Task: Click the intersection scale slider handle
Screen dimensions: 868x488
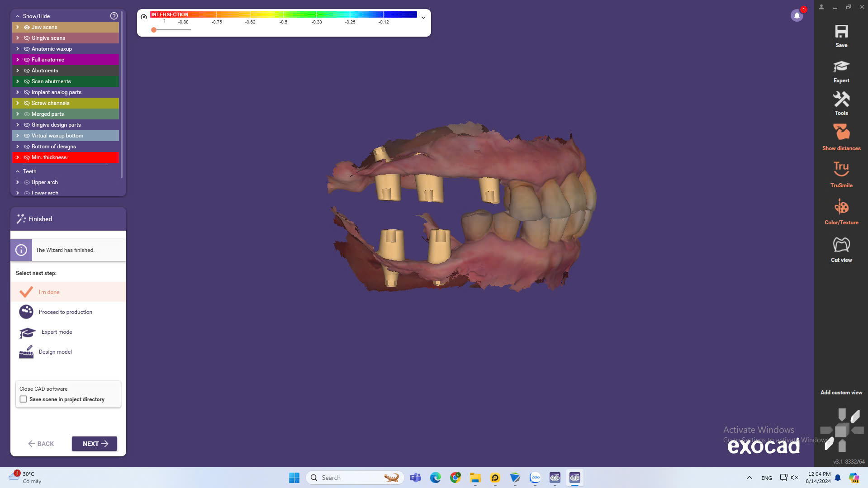Action: (154, 30)
